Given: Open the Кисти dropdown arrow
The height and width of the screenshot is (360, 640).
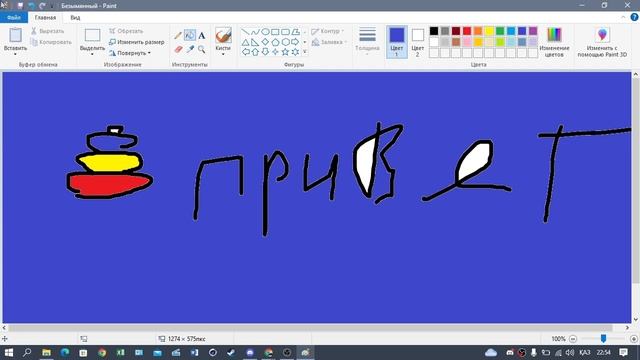Looking at the screenshot, I should pos(223,54).
